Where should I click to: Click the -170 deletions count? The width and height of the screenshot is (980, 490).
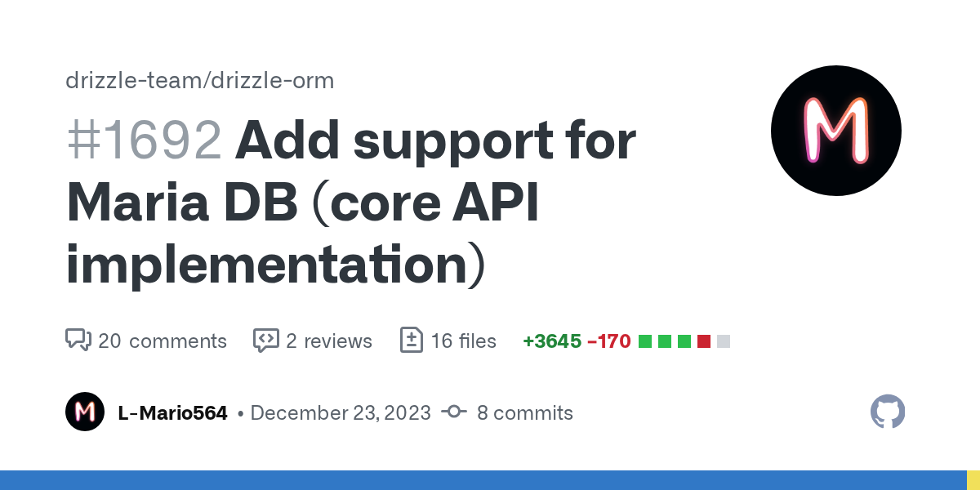(x=608, y=341)
